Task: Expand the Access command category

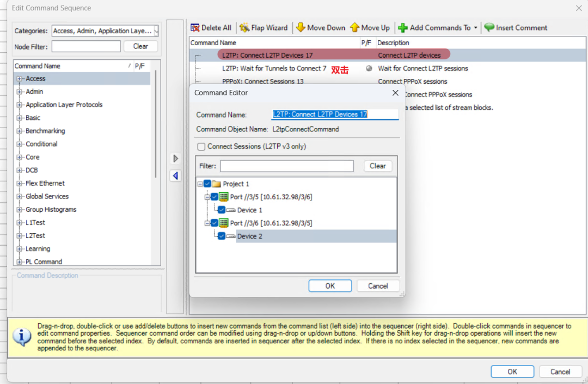Action: [x=20, y=78]
